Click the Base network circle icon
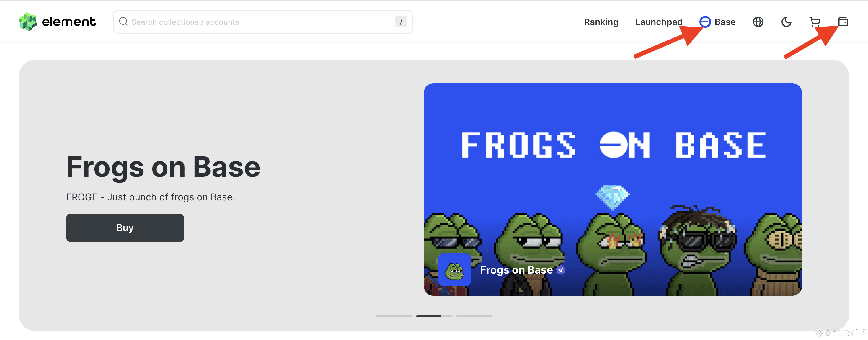The height and width of the screenshot is (340, 868). [x=705, y=22]
